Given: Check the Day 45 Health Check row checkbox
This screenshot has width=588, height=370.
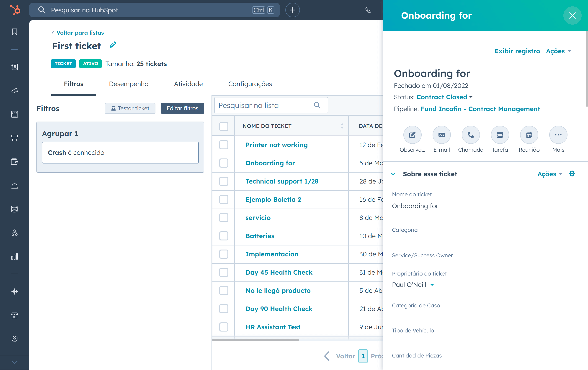Looking at the screenshot, I should (x=224, y=272).
